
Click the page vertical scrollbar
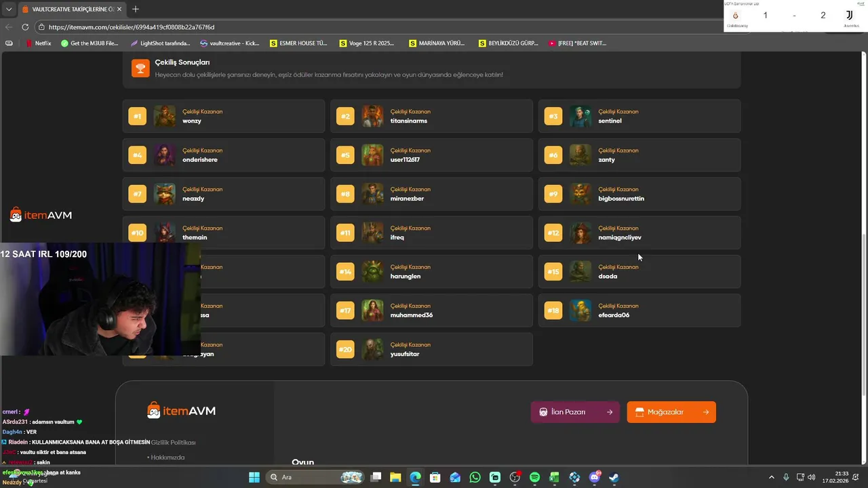(x=863, y=315)
